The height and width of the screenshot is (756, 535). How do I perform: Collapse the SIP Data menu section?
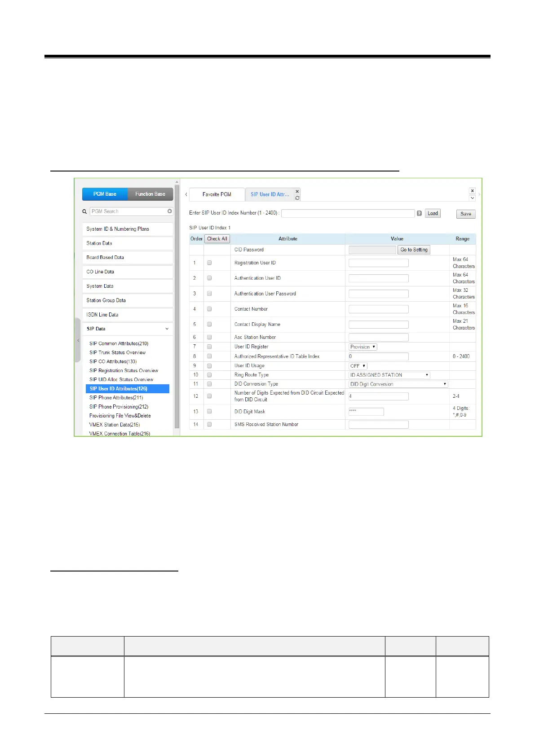[x=128, y=329]
